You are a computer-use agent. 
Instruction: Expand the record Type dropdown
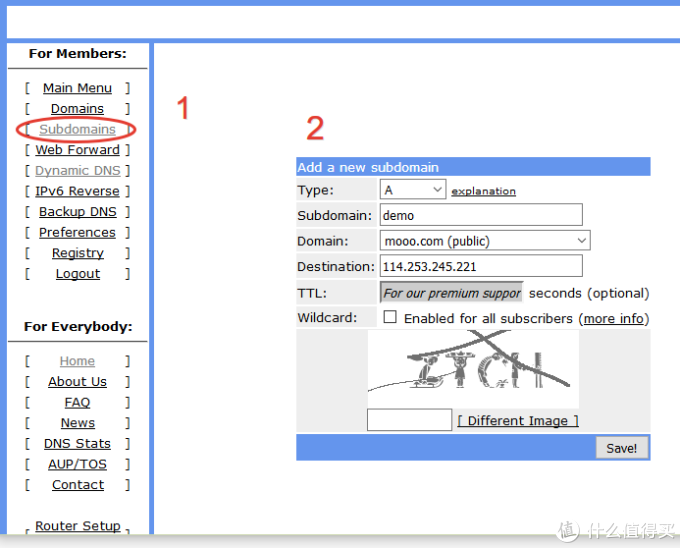(412, 190)
